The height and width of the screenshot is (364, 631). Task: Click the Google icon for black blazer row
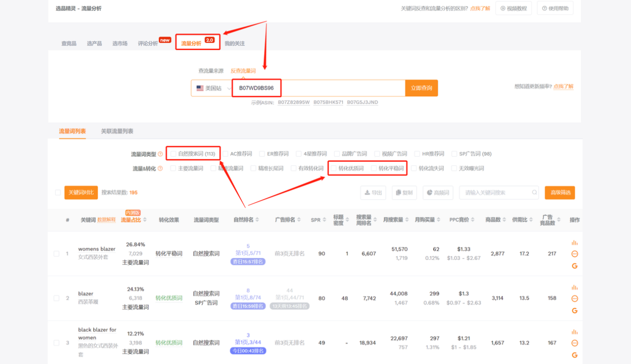(x=575, y=355)
